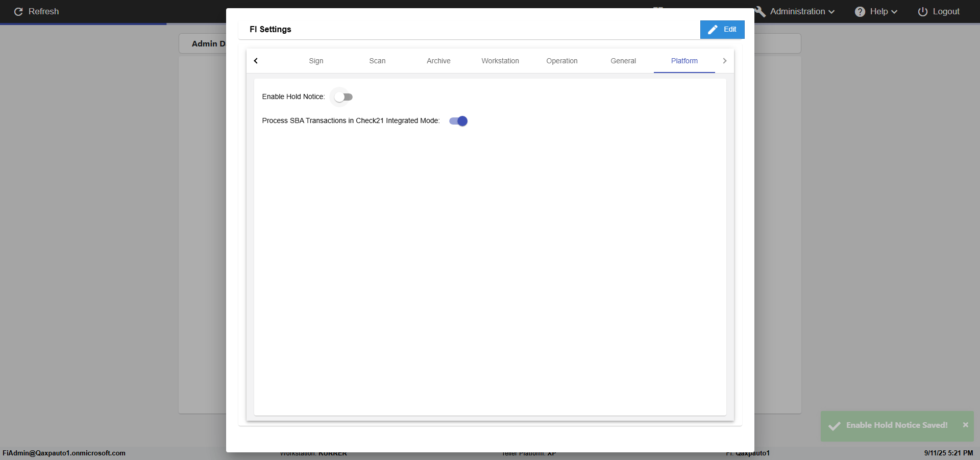Click the Logout power icon
980x460 pixels.
pos(923,11)
